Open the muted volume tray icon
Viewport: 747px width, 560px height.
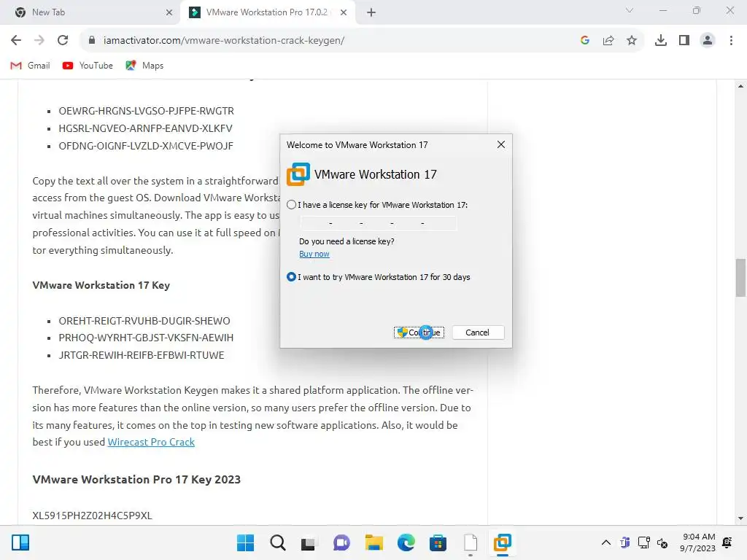[662, 542]
